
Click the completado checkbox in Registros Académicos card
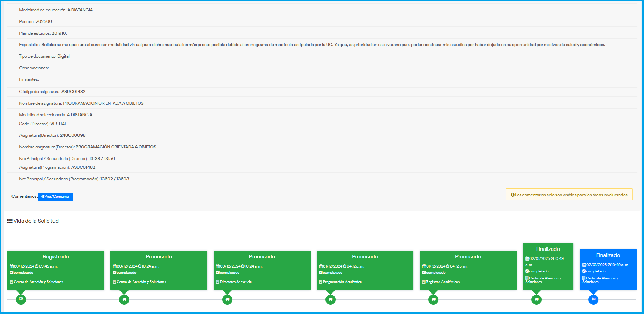424,273
